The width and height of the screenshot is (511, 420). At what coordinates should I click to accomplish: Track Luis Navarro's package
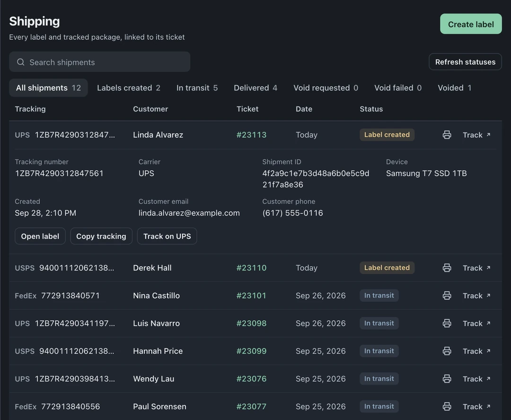[476, 323]
